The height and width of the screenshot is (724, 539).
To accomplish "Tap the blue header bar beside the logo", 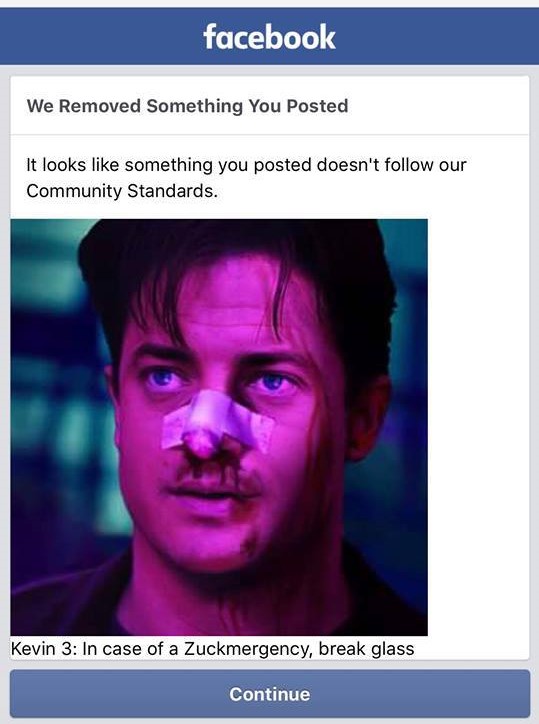I will (x=102, y=37).
